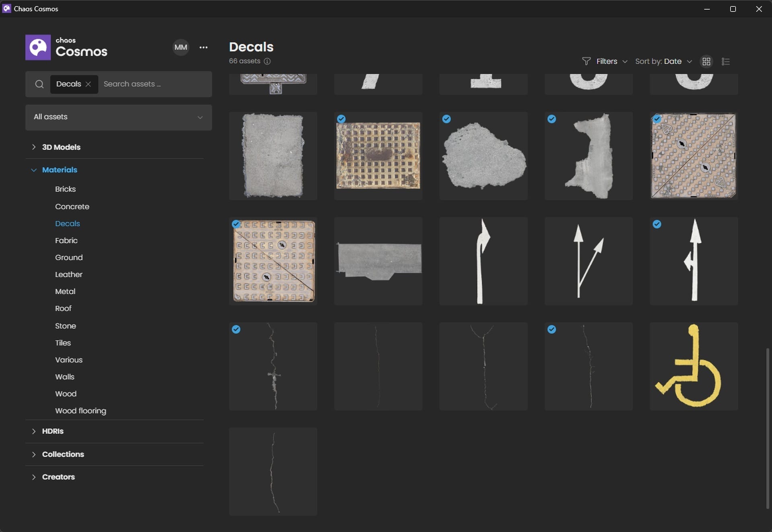Screen dimensions: 772x532
Task: Remove the Decals search tag
Action: pyautogui.click(x=88, y=84)
